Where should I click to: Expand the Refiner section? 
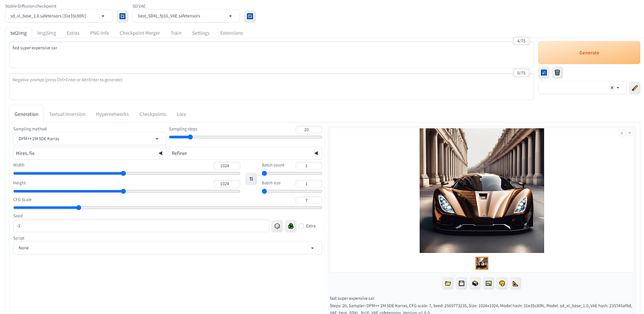[246, 153]
